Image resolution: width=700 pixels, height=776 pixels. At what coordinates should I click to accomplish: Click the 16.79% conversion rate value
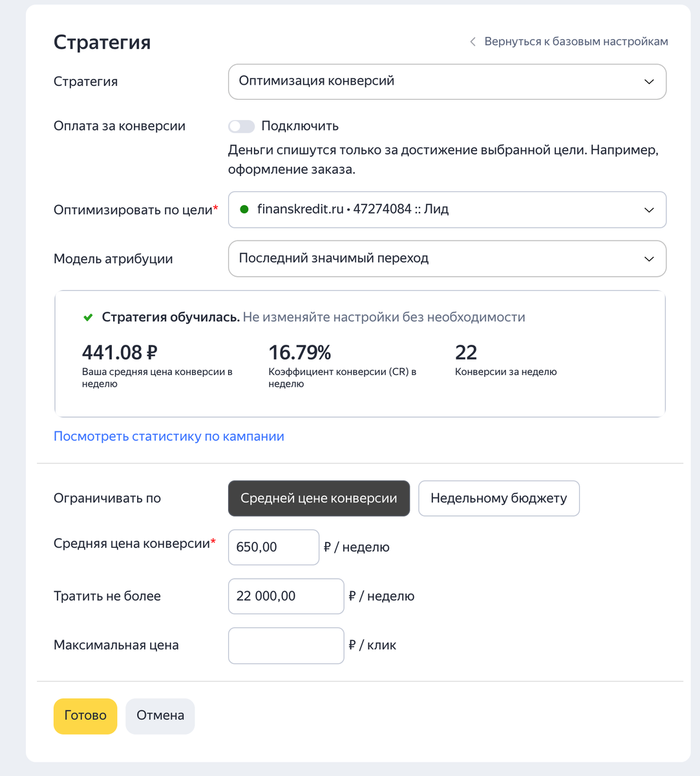point(300,352)
